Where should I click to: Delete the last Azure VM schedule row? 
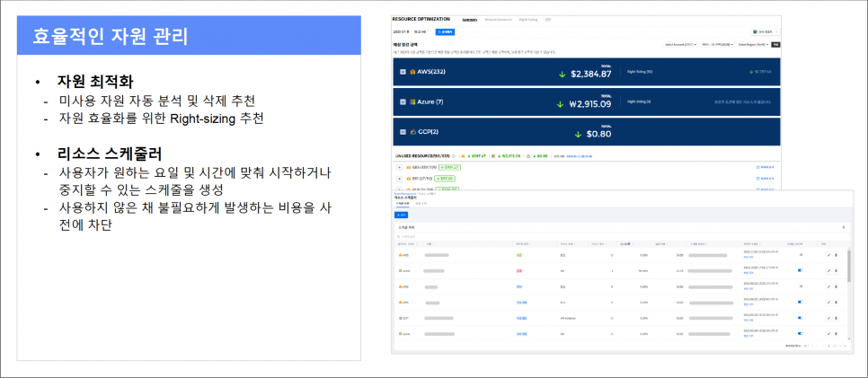(836, 334)
